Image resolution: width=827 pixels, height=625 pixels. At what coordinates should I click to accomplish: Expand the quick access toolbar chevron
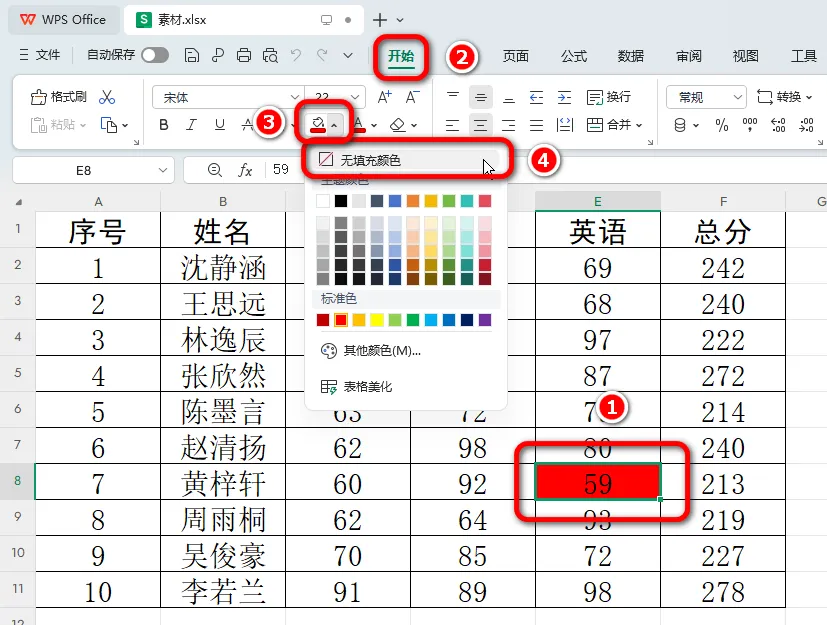tap(348, 55)
